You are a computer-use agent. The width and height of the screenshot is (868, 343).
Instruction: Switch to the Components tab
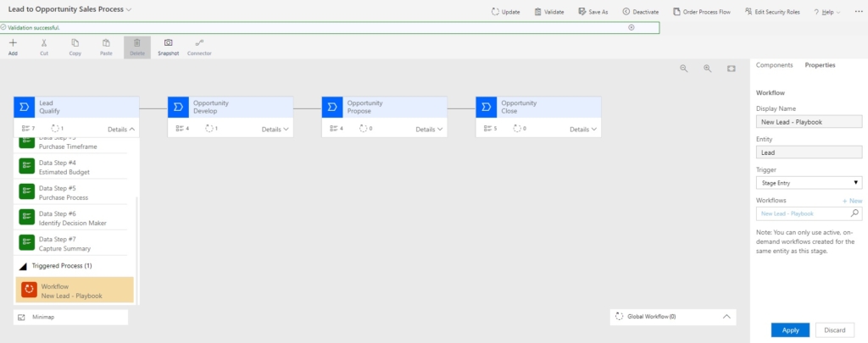click(x=775, y=64)
